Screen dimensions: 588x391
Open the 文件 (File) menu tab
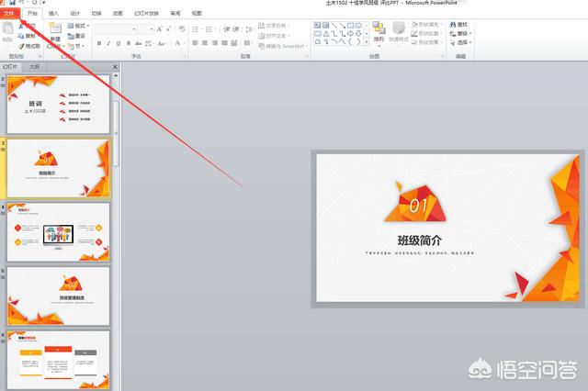click(10, 14)
